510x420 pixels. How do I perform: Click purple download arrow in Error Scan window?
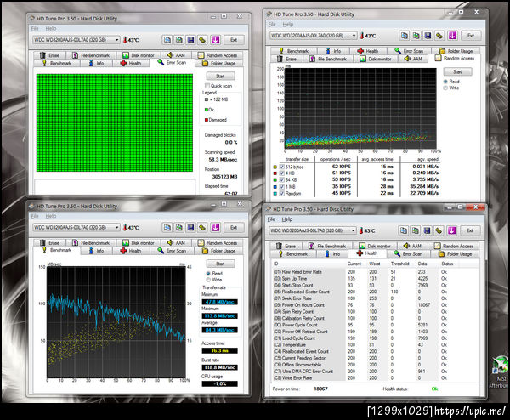pos(215,40)
